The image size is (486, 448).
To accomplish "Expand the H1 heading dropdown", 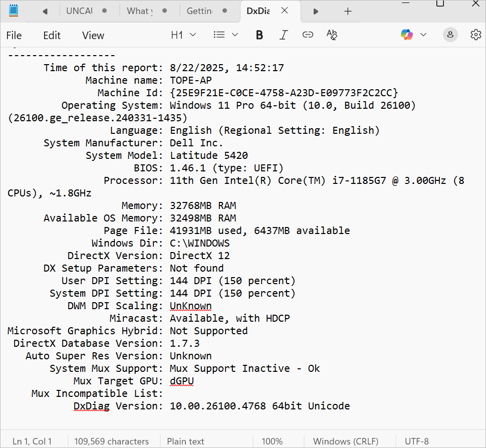I will click(x=183, y=35).
